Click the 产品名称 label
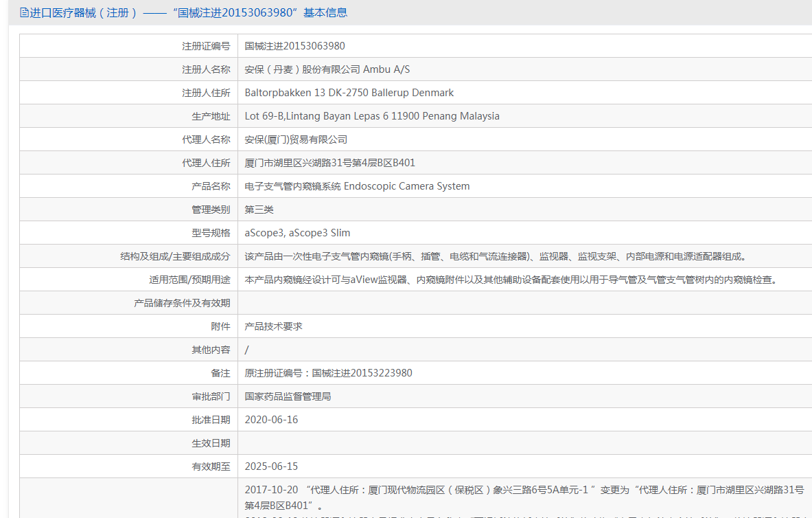812x518 pixels. pos(211,186)
